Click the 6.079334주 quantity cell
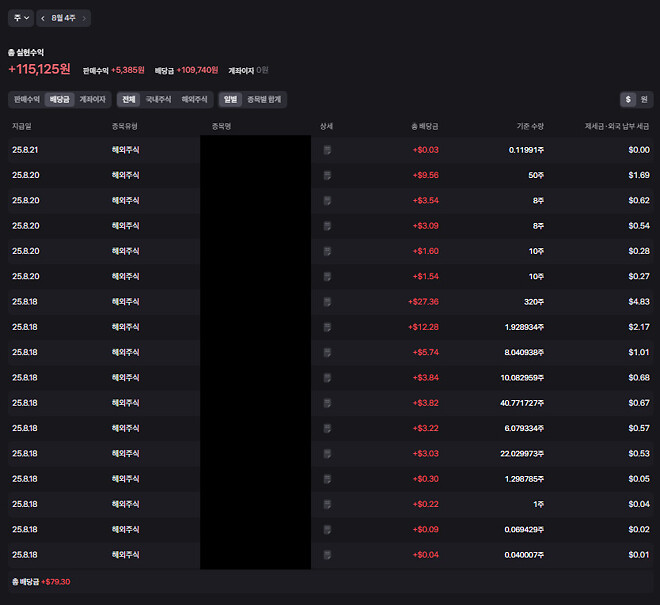The image size is (660, 605). pos(524,428)
